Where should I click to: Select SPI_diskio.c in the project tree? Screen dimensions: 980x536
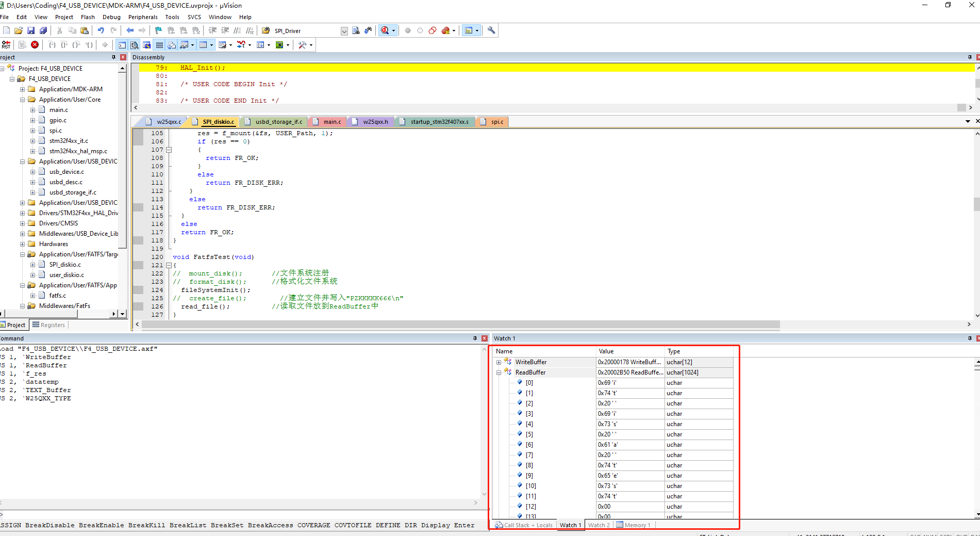coord(65,265)
